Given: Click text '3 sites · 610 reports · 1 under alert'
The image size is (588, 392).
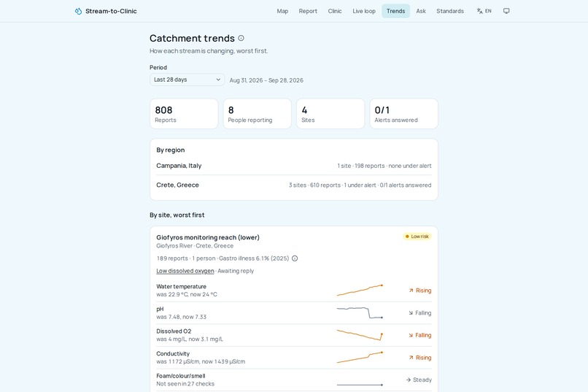Looking at the screenshot, I should point(332,185).
